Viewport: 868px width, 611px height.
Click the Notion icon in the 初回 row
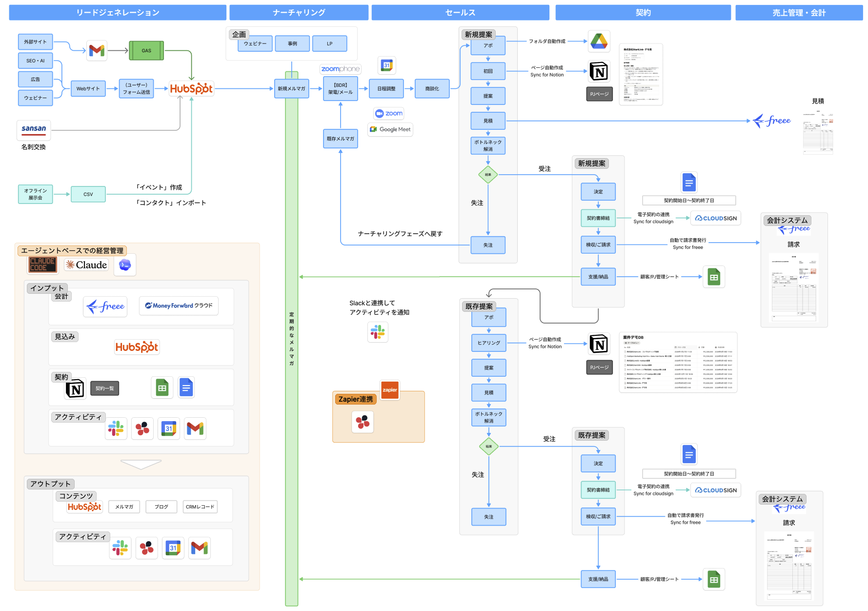599,72
